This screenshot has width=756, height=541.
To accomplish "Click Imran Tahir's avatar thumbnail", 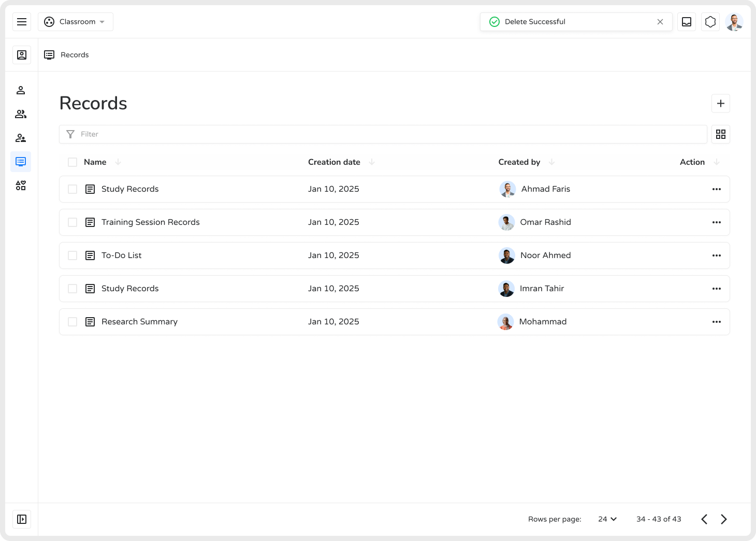I will tap(506, 289).
